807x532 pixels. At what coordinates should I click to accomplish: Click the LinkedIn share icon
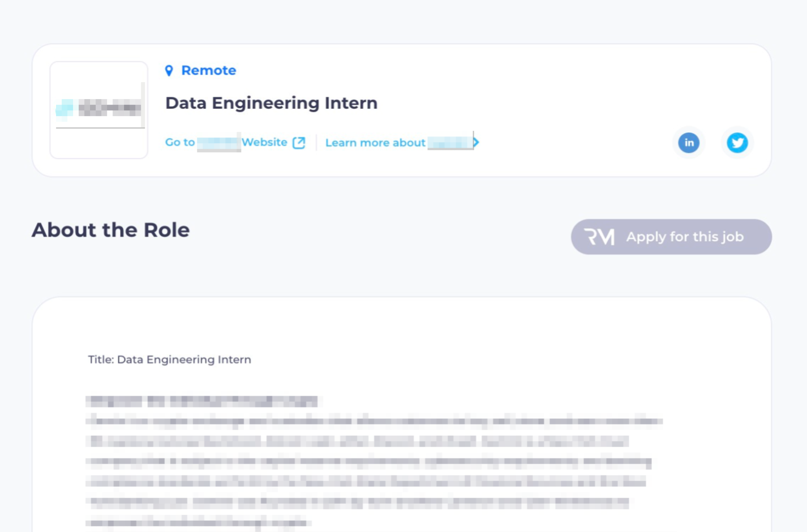click(x=689, y=143)
